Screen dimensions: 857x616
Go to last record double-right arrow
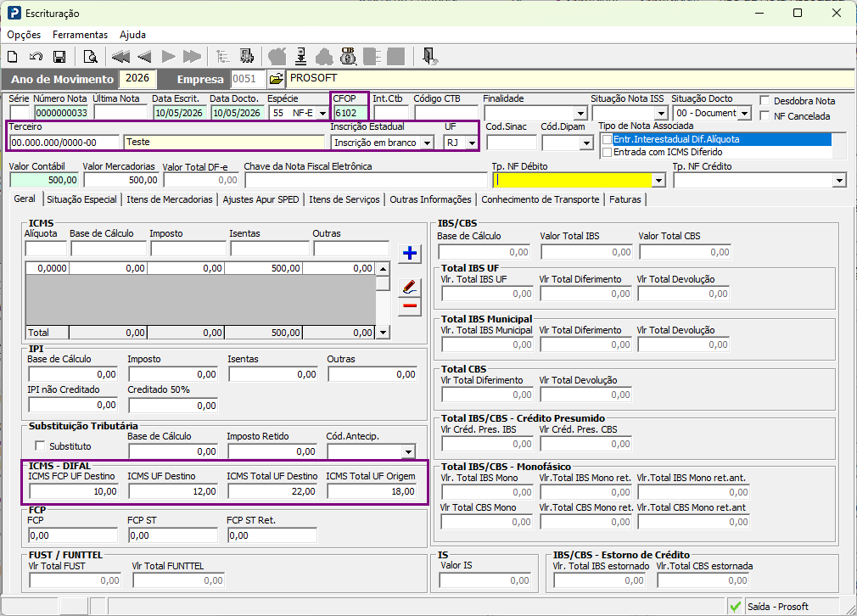point(192,56)
